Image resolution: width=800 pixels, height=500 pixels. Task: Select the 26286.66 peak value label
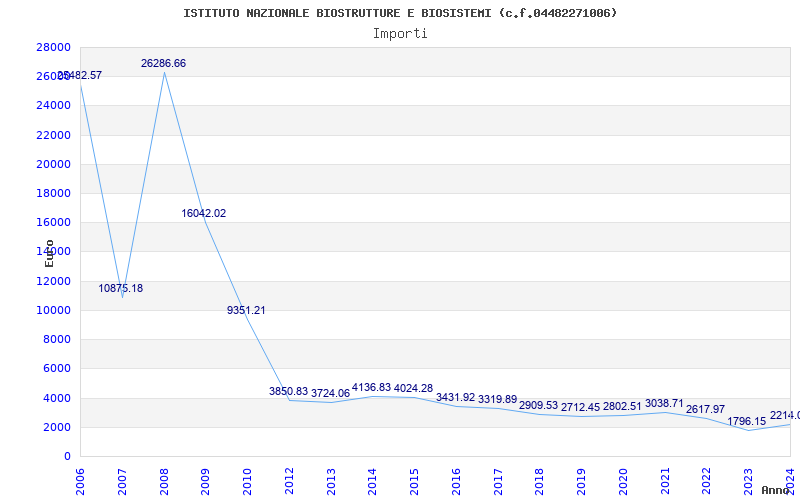pyautogui.click(x=163, y=63)
